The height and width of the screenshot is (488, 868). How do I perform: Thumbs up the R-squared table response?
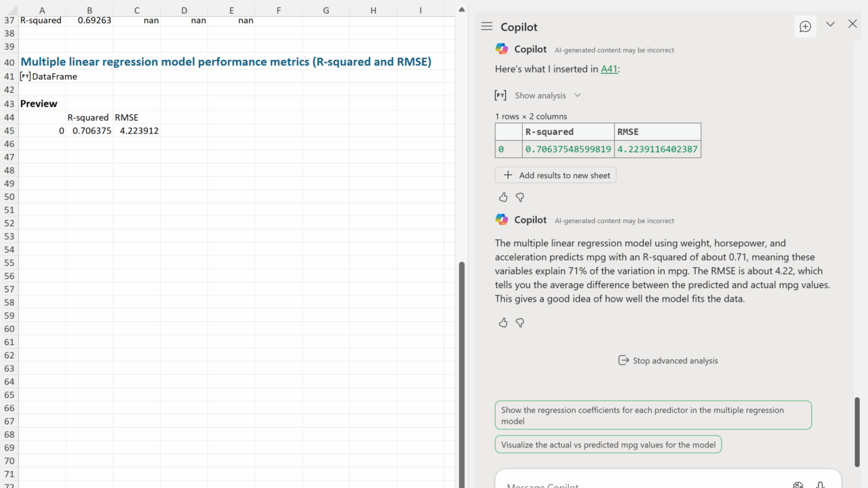503,197
